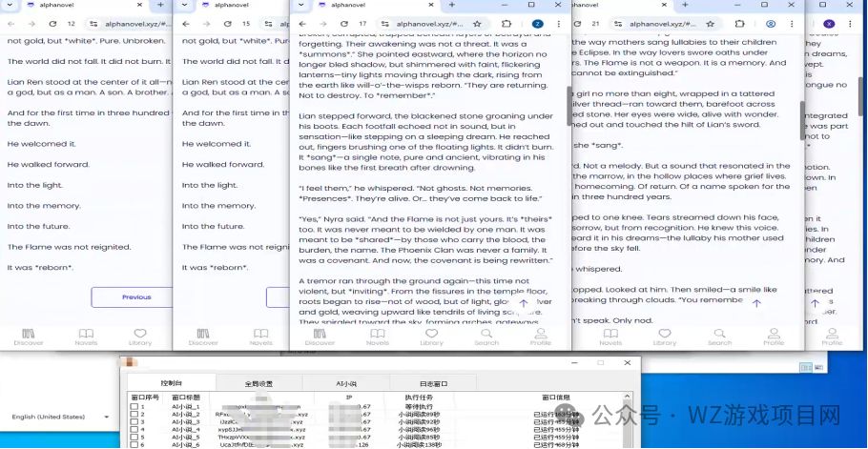Click the Search icon in the third window
Viewport: 868px width, 449px height.
coord(486,337)
